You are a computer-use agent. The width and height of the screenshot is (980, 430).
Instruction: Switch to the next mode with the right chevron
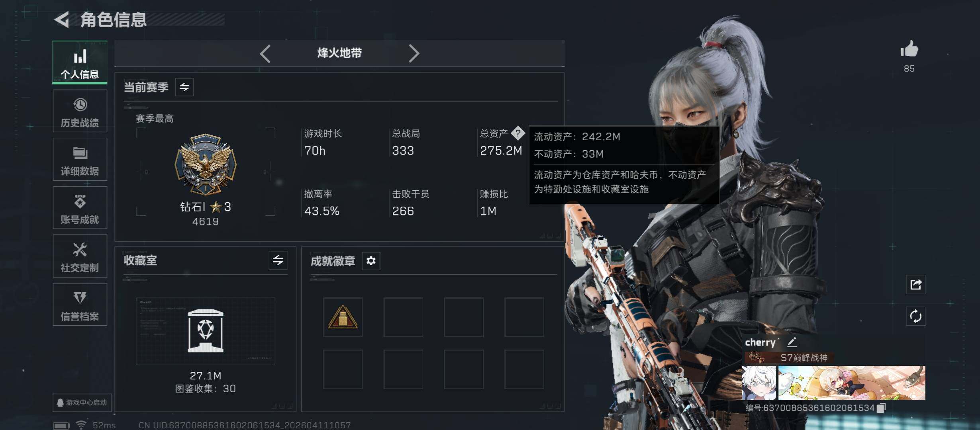414,53
